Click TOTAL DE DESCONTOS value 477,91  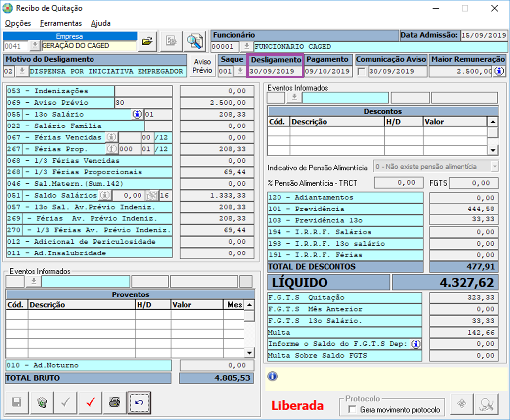pyautogui.click(x=464, y=267)
